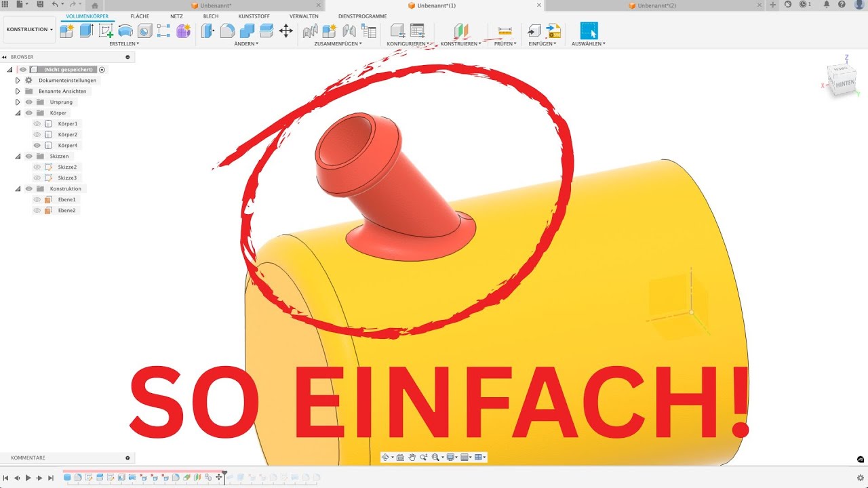
Task: Toggle visibility of Körper2
Action: click(x=37, y=134)
